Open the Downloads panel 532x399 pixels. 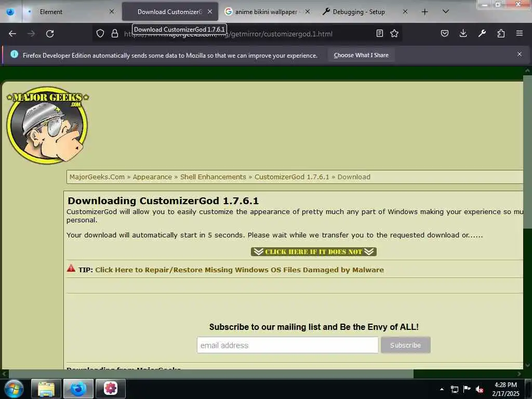pyautogui.click(x=463, y=33)
